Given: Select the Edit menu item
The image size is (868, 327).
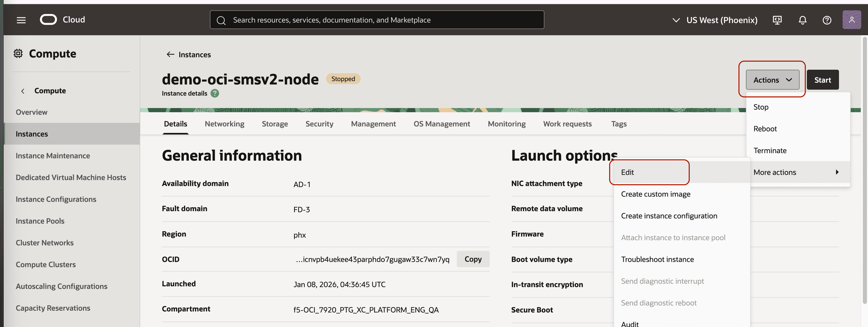Looking at the screenshot, I should pyautogui.click(x=627, y=172).
